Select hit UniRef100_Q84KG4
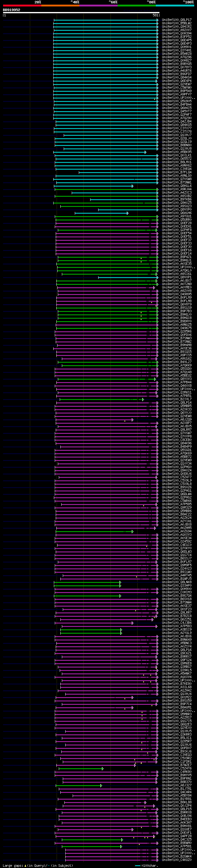Screen dimensions: 197x868 [x=176, y=78]
